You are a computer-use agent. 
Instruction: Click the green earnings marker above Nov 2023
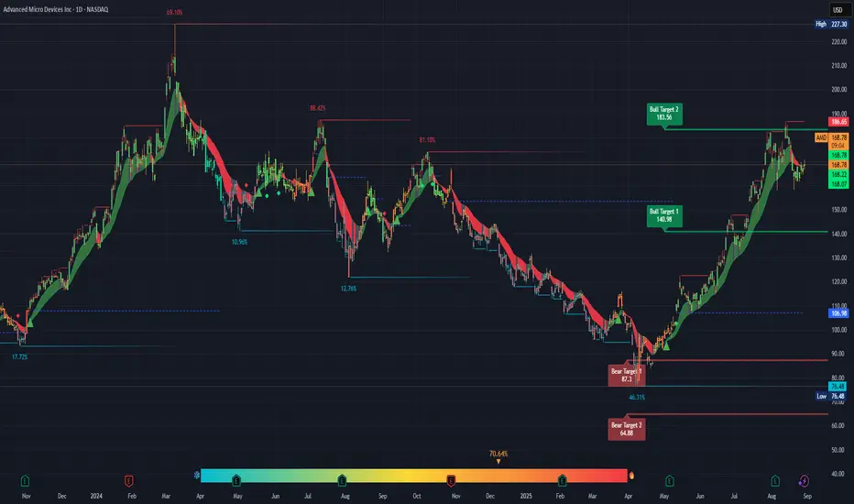25,481
